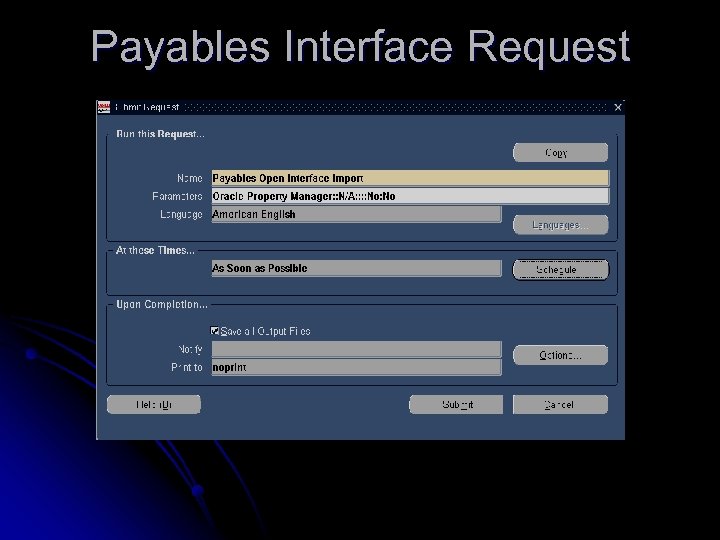This screenshot has height=540, width=720.
Task: Click the Help button
Action: click(154, 405)
